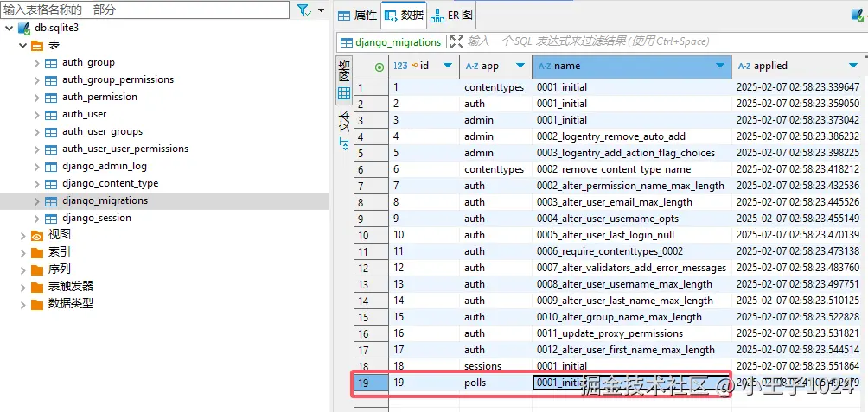The image size is (868, 412).
Task: Collapse the 表 tables folder
Action: click(22, 46)
